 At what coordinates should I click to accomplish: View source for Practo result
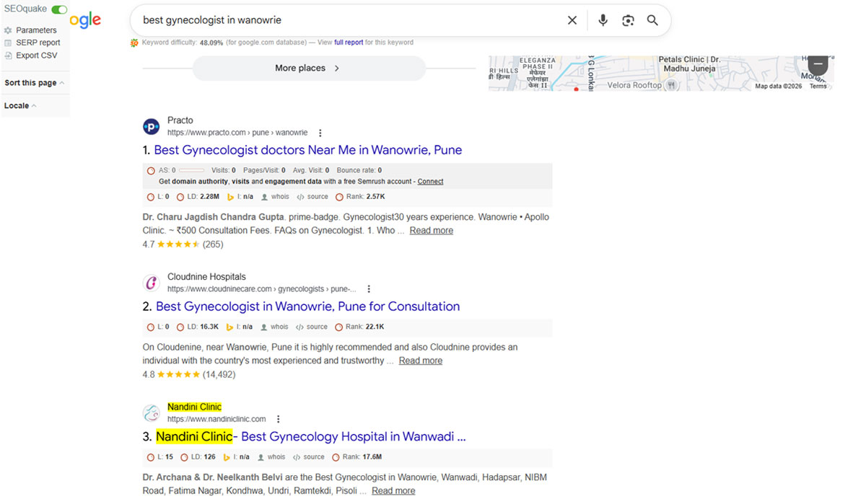point(312,197)
